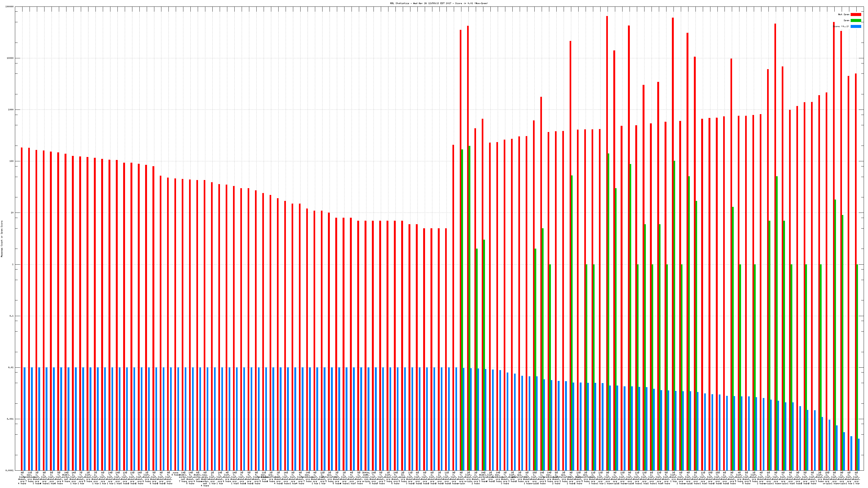Click the RBL Statistics chart title
Screen dimensions: 868x488
point(439,3)
